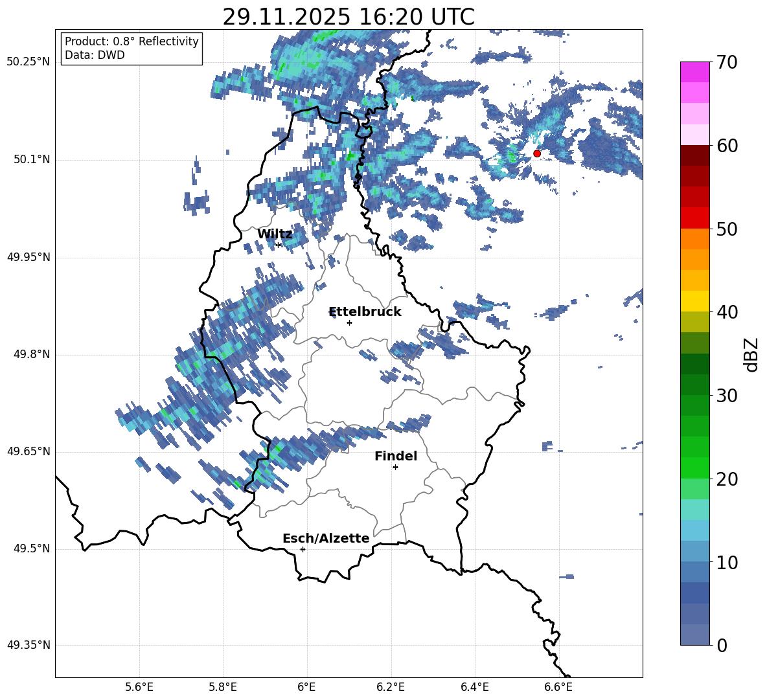The image size is (767, 700).
Task: Click the 50.25°N latitude label
Action: coord(29,62)
